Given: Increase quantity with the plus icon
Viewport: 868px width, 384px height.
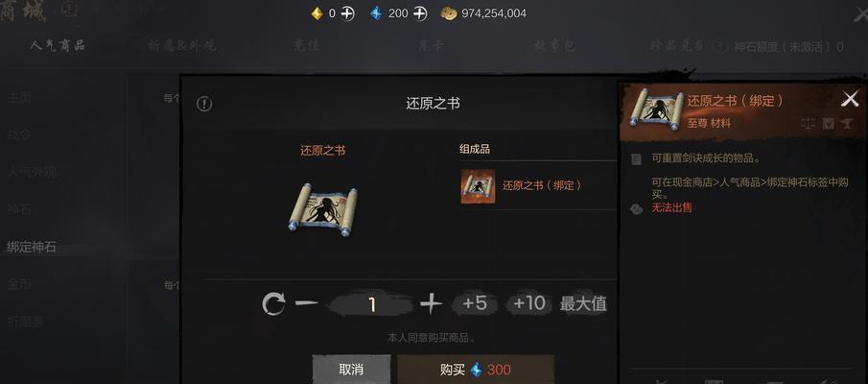Looking at the screenshot, I should coord(432,303).
